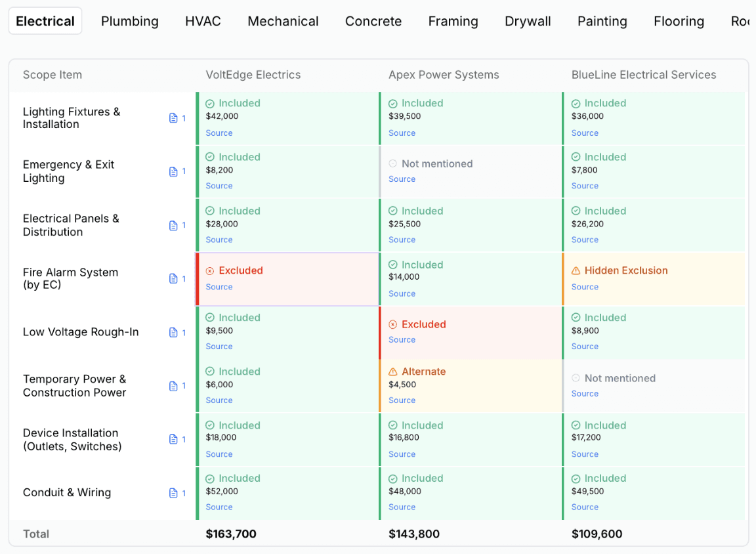Click the Total row label
Viewport: 756px width, 554px height.
(x=36, y=534)
